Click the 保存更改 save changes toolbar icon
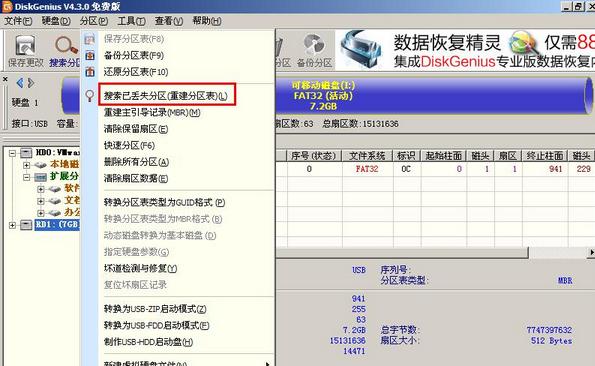This screenshot has height=366, width=595. point(25,51)
